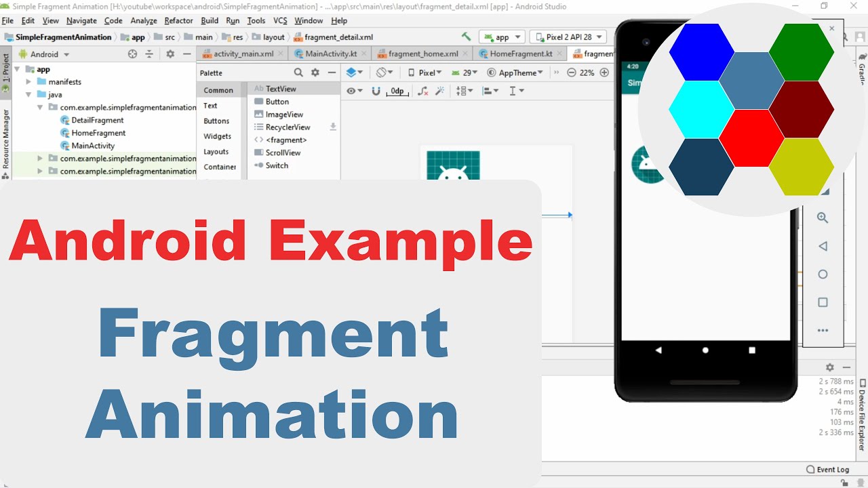
Task: Toggle the magnet Autoconnect option
Action: (x=376, y=91)
